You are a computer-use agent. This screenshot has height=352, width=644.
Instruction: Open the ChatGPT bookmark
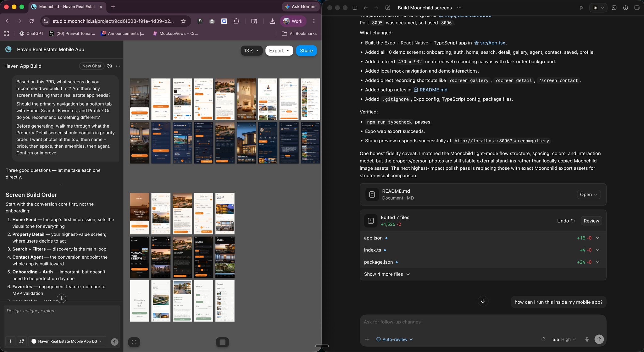coord(31,33)
